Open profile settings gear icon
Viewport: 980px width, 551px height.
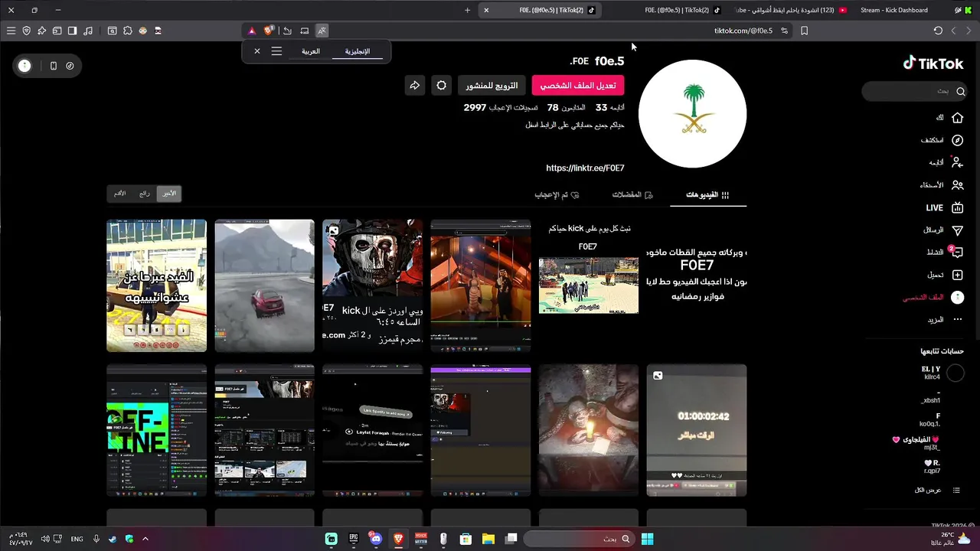point(442,86)
